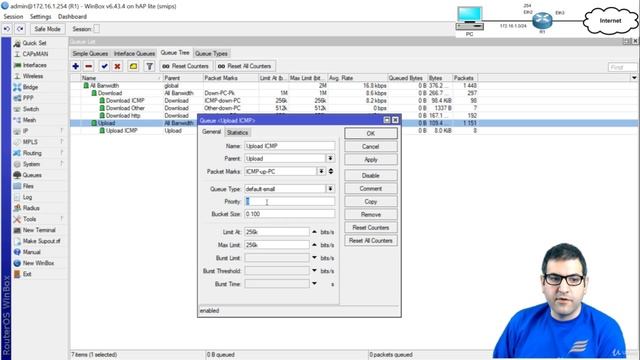The image size is (640, 360).
Task: Open Bridge in sidebar
Action: tap(30, 87)
